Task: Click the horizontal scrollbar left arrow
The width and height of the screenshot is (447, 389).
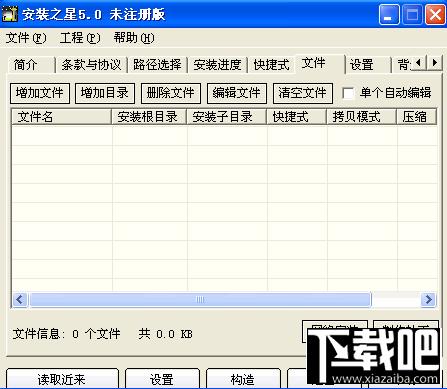Action: click(x=20, y=299)
